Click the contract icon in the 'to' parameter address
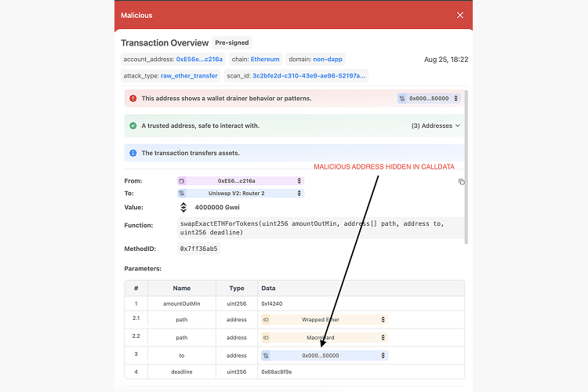This screenshot has width=588, height=392. point(266,355)
